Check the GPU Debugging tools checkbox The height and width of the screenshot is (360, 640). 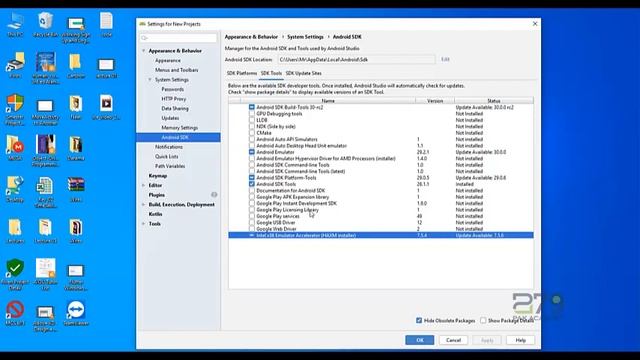pos(251,114)
